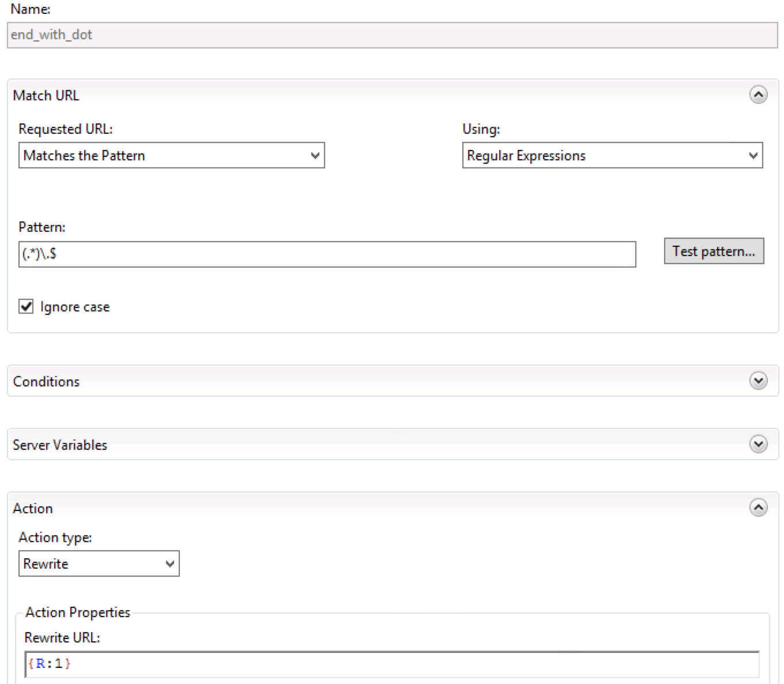Image resolution: width=784 pixels, height=684 pixels.
Task: Open the Using dropdown list
Action: (x=612, y=156)
